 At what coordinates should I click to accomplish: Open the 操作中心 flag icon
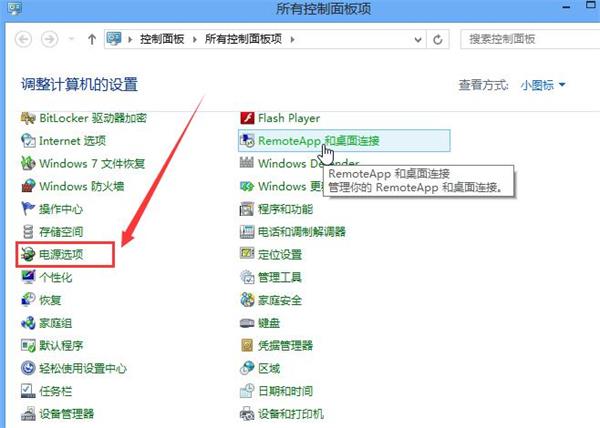[28, 209]
